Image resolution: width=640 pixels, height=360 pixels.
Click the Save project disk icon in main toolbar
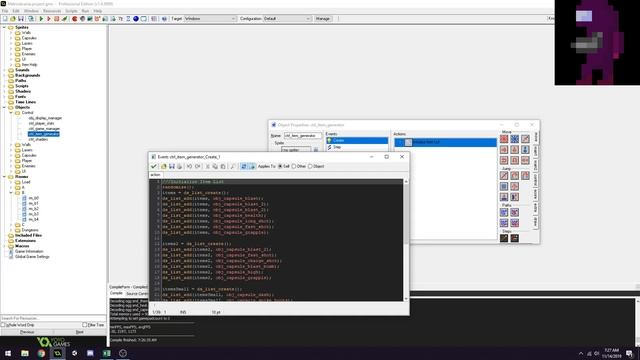(20, 19)
